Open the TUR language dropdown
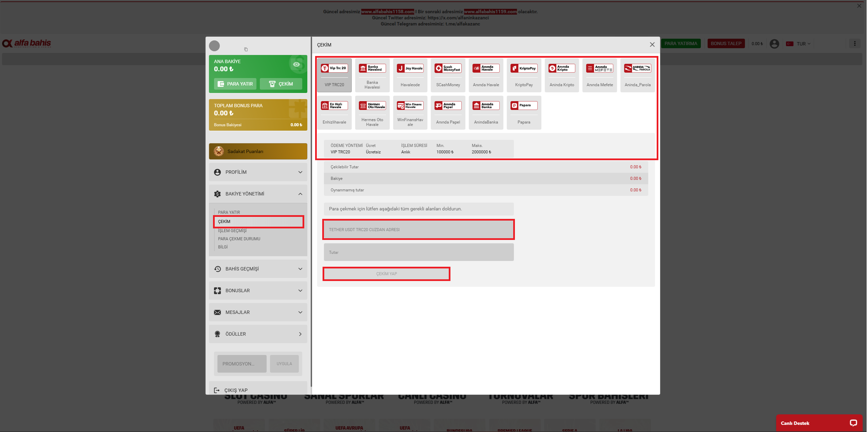The width and height of the screenshot is (868, 432). pos(799,44)
